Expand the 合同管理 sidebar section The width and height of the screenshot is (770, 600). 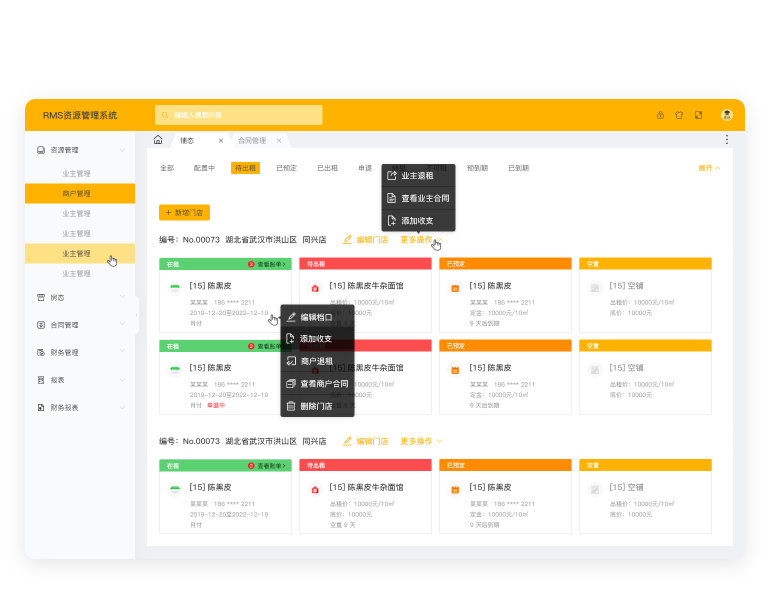pos(122,325)
